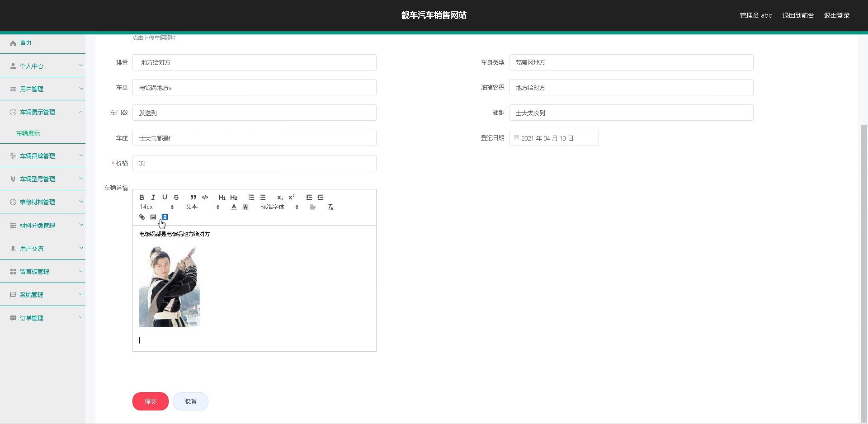Click the blockquote icon
This screenshot has height=424, width=868.
tap(193, 197)
